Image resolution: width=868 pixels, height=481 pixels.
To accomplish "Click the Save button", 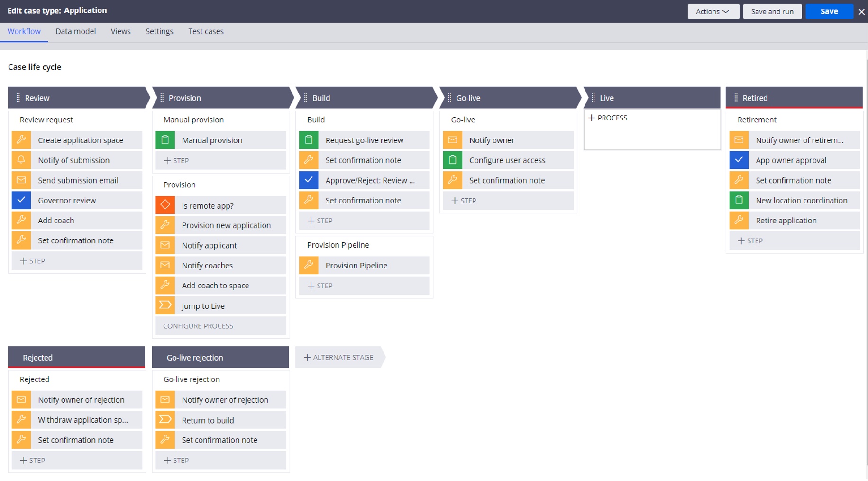I will (829, 11).
